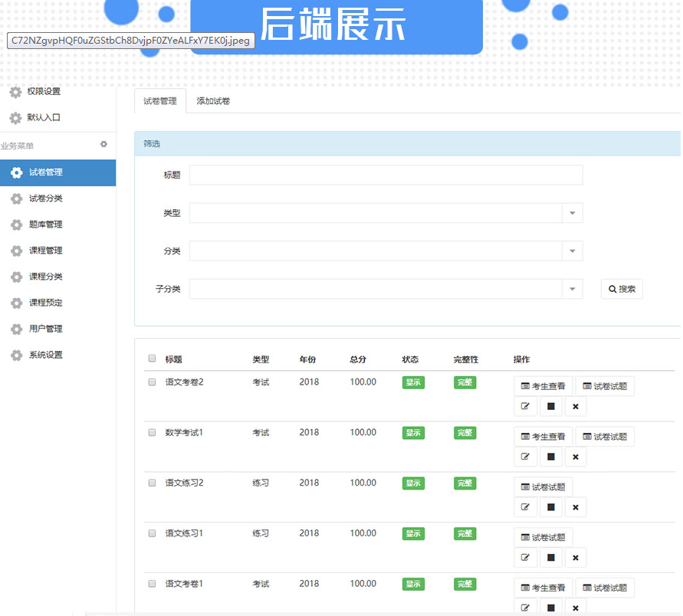The height and width of the screenshot is (616, 683).
Task: Open the 子分类 dropdown arrow
Action: point(572,289)
